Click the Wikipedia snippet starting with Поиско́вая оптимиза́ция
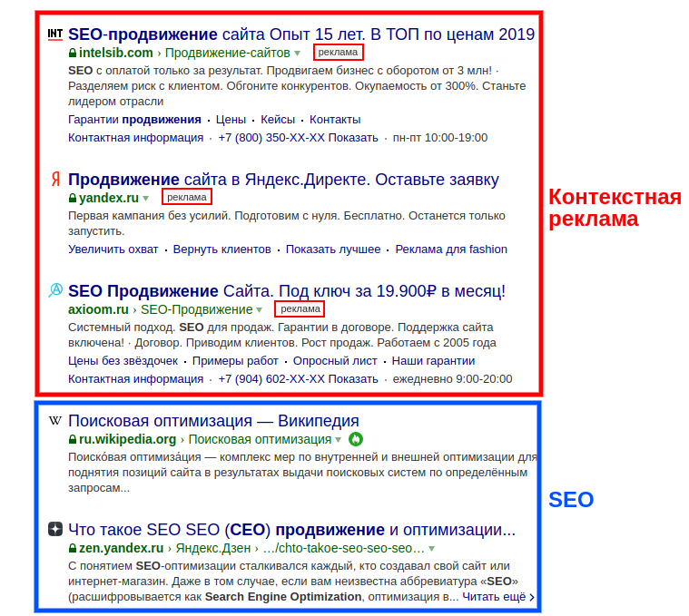Image resolution: width=689 pixels, height=616 pixels. pyautogui.click(x=303, y=473)
